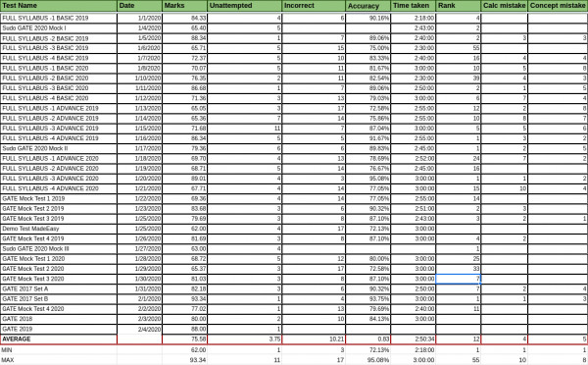Select the Test Name header cell
Viewport: 588px width, 365px height.
pos(58,6)
